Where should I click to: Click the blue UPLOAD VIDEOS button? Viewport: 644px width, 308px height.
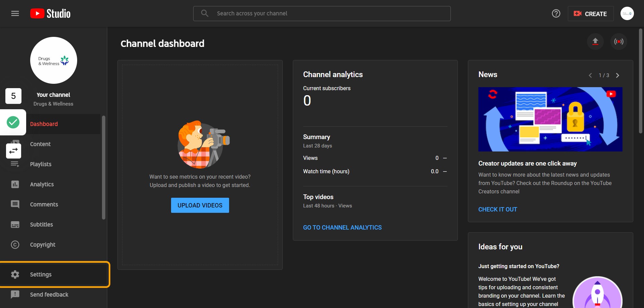coord(200,205)
